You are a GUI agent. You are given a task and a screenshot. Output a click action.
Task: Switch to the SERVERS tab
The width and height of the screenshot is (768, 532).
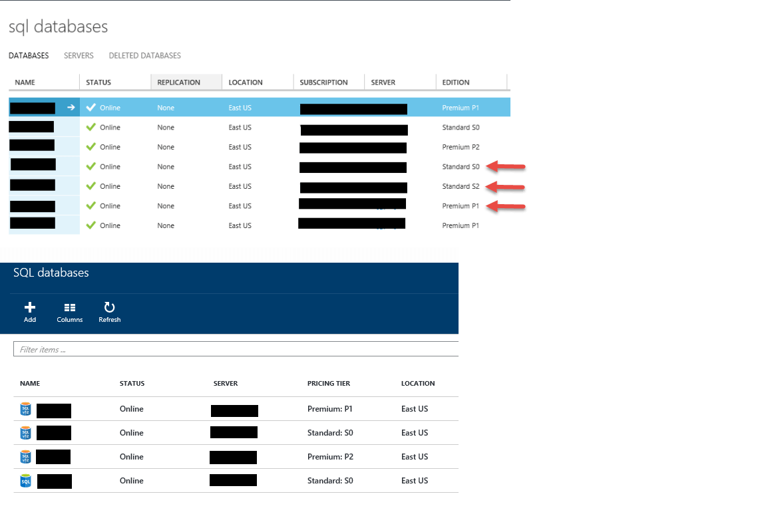click(x=79, y=56)
